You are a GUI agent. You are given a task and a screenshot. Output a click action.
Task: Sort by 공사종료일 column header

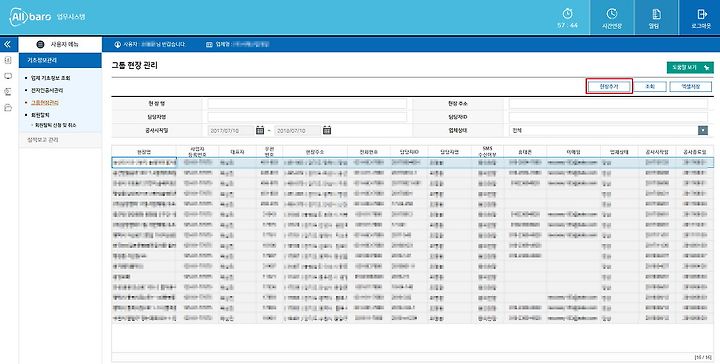[695, 151]
